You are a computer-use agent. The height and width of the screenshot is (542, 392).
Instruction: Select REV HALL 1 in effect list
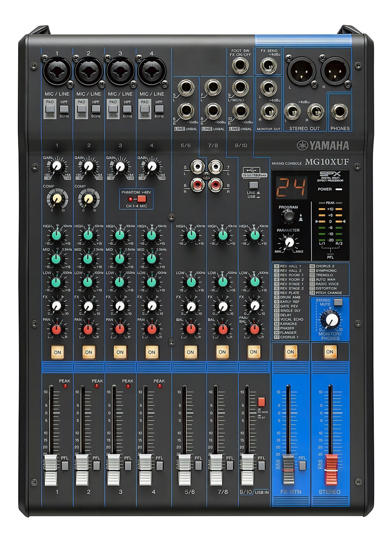[x=291, y=266]
